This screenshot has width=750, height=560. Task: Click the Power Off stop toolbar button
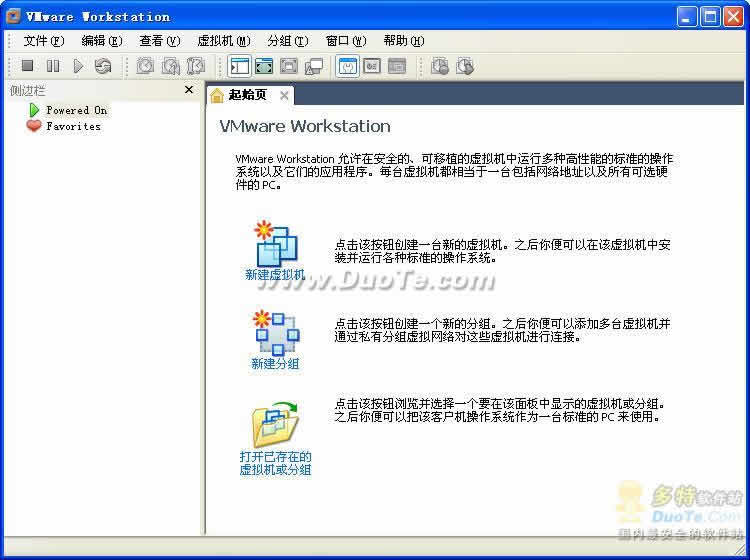pyautogui.click(x=28, y=66)
